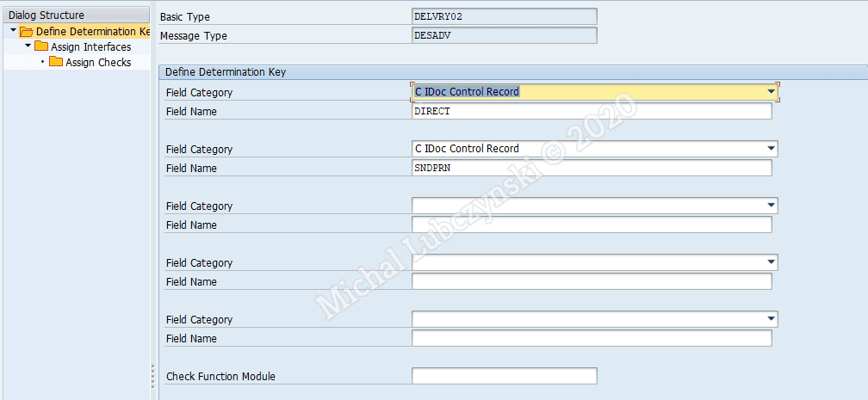Click the Basic Type label

[x=185, y=17]
